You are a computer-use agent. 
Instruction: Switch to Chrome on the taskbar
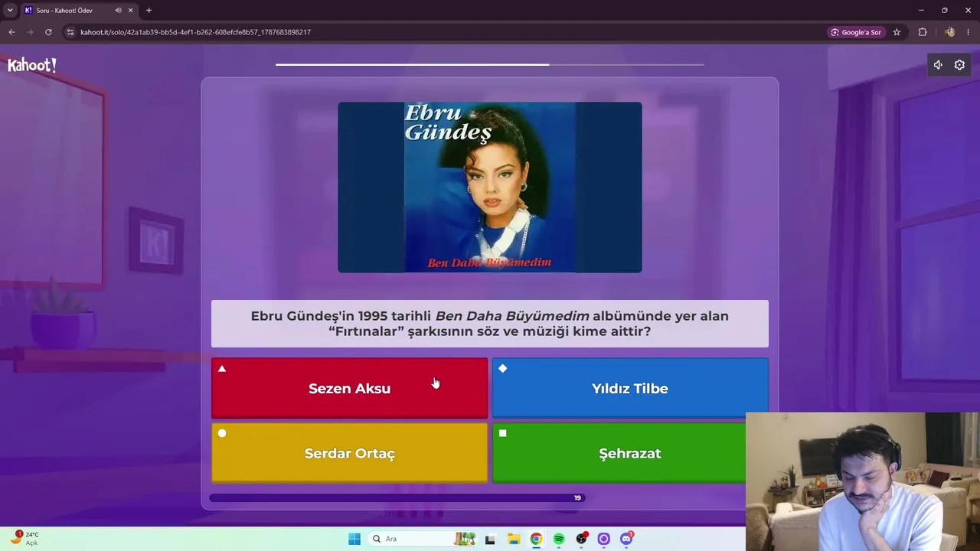[536, 539]
